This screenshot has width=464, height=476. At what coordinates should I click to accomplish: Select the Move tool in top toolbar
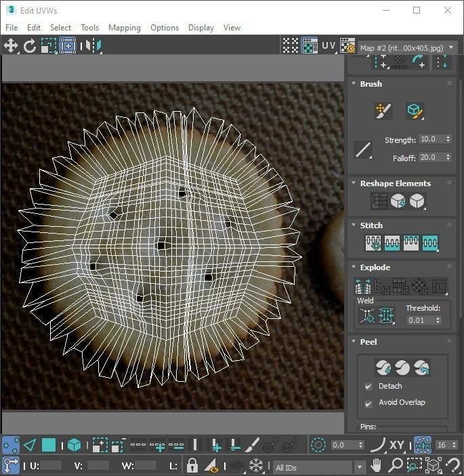pos(11,46)
